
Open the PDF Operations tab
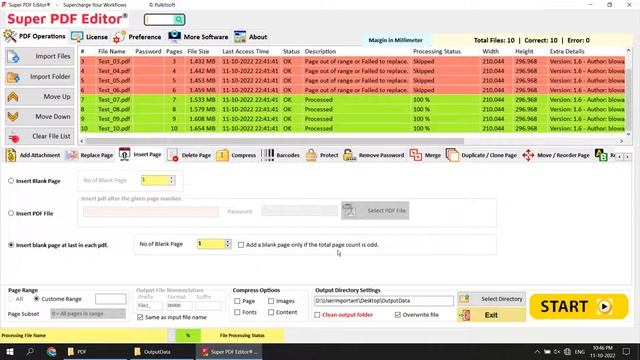pyautogui.click(x=35, y=36)
